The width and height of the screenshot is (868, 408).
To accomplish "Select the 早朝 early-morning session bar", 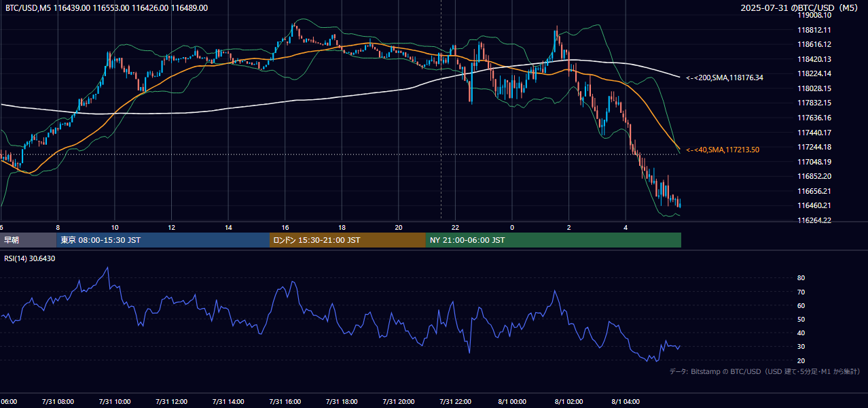I will pyautogui.click(x=29, y=240).
